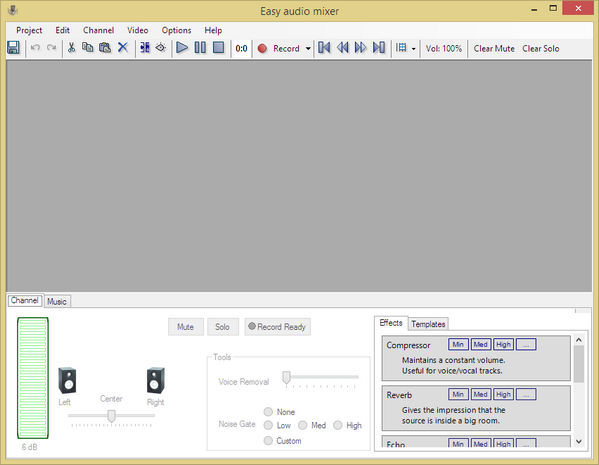Open the Channel menu

[99, 30]
